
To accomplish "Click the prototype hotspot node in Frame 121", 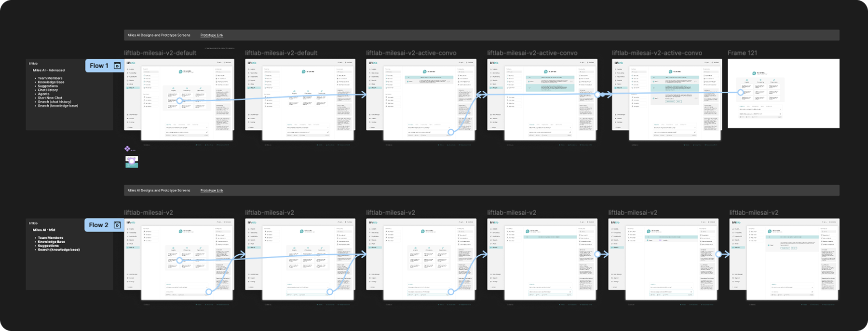I will (x=741, y=92).
